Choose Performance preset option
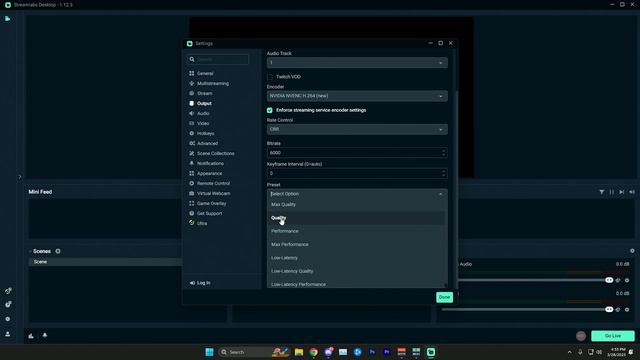640x360 pixels. click(356, 231)
